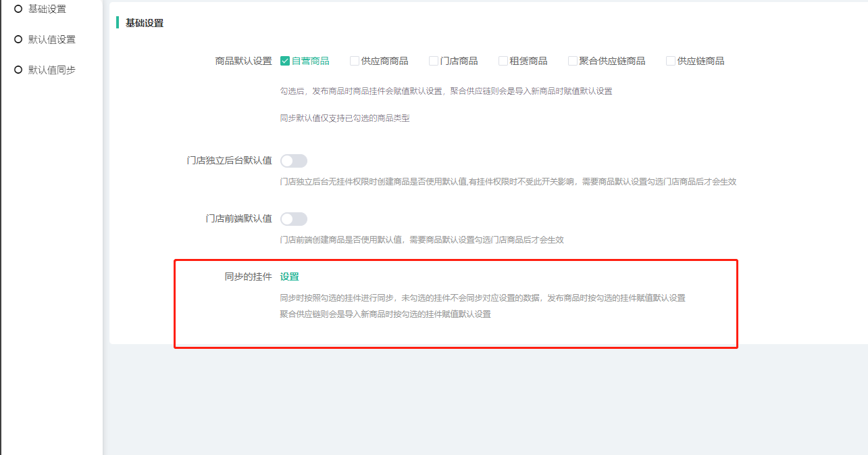Image resolution: width=868 pixels, height=455 pixels.
Task: Enable the 门店前端默认值 switch
Action: coord(294,219)
